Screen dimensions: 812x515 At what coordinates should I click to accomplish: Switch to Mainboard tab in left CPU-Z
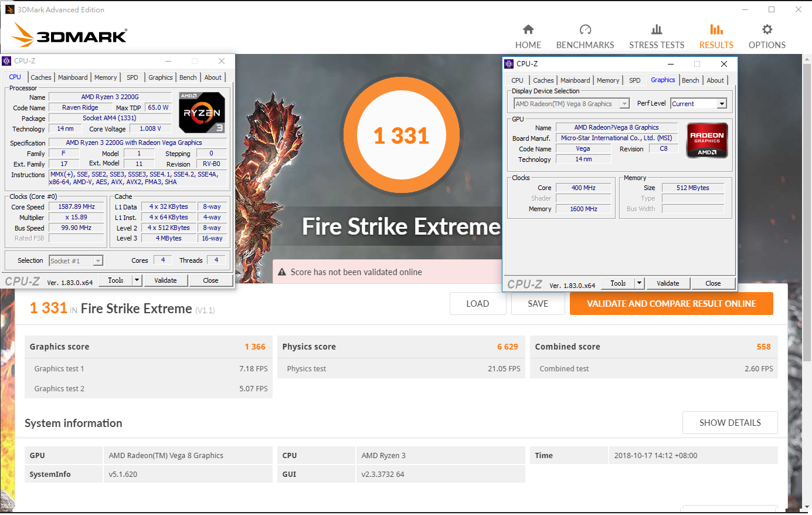pos(73,77)
